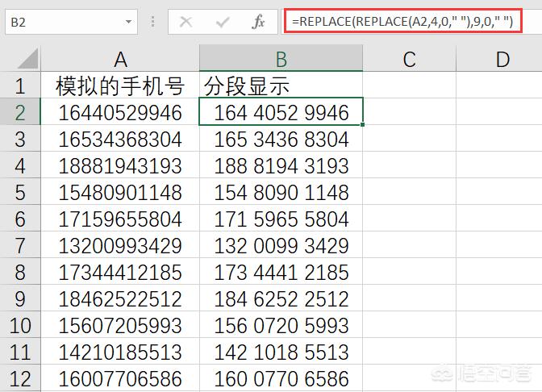Click cell B1 "分段显示"
The width and height of the screenshot is (542, 392).
pyautogui.click(x=281, y=85)
